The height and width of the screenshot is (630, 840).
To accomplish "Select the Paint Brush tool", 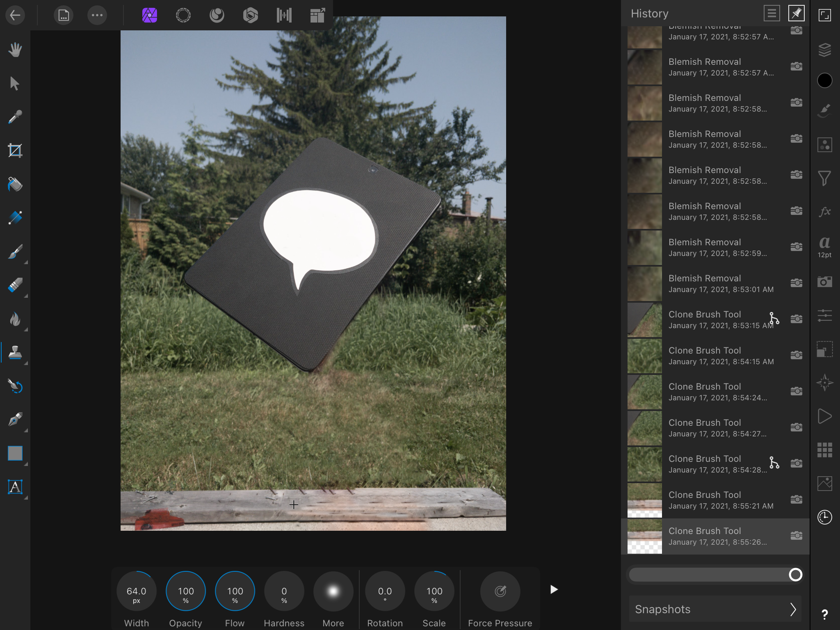I will [15, 251].
